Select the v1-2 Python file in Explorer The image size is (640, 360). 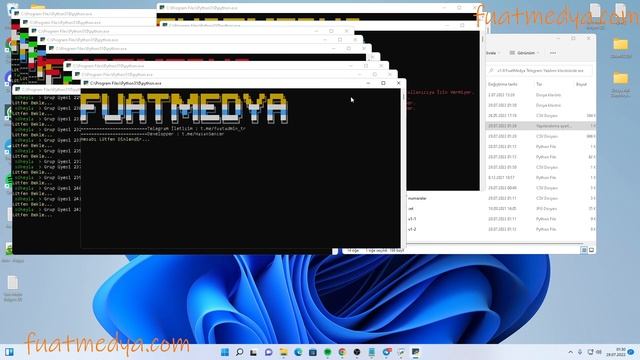(x=412, y=229)
